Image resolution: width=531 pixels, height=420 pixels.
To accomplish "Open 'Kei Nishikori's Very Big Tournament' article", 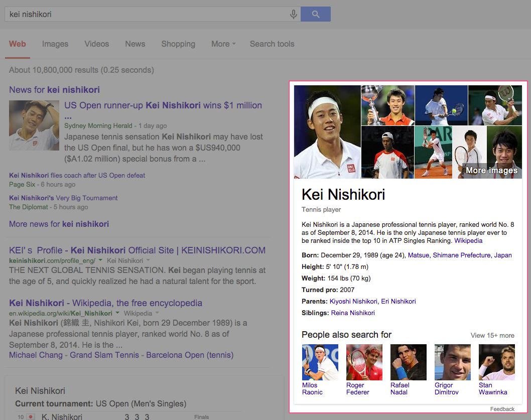I will click(63, 198).
